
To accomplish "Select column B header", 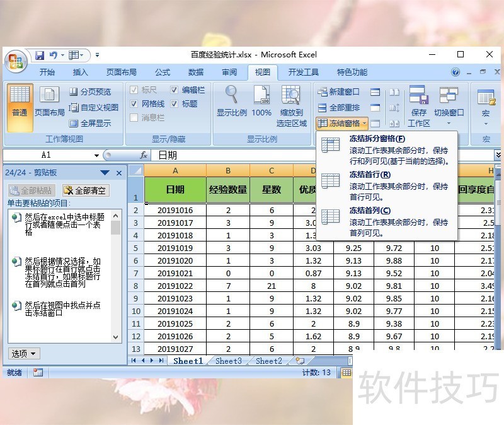I will coord(228,170).
